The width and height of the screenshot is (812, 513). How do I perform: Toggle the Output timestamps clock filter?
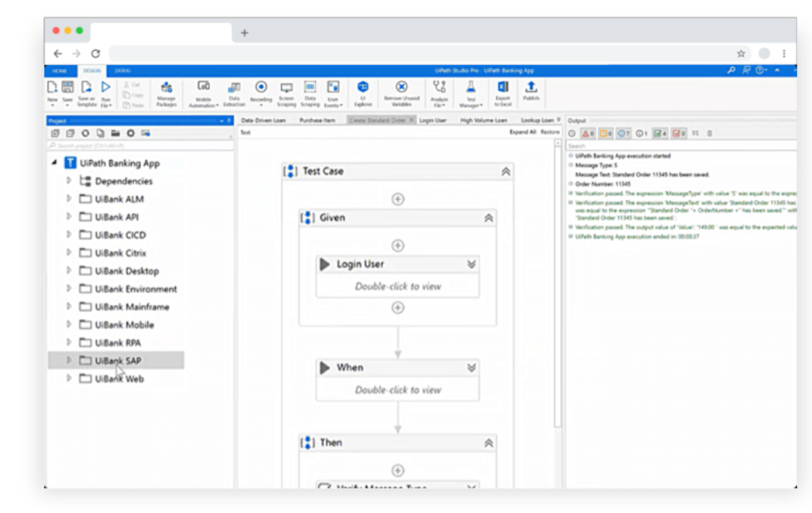pos(572,133)
